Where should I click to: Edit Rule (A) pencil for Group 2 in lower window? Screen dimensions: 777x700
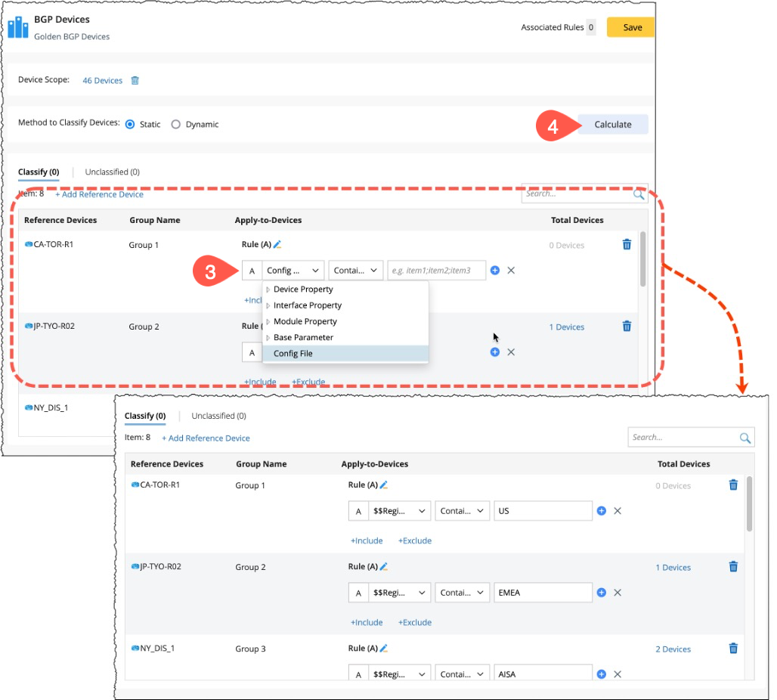(383, 566)
